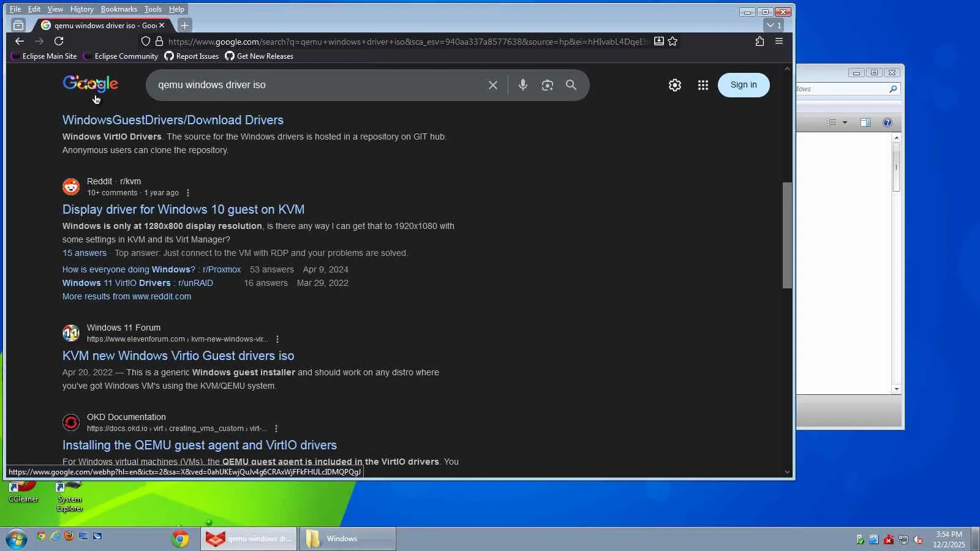Click into the Google search box

[x=318, y=85]
